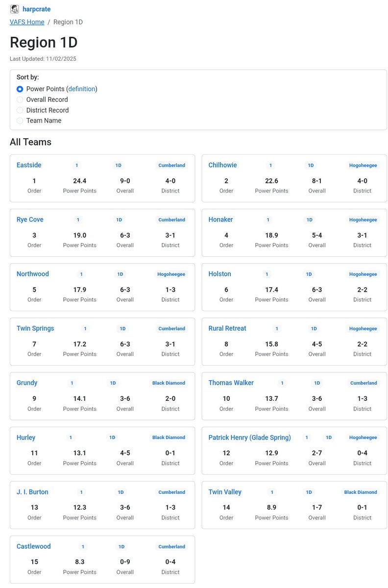This screenshot has width=388, height=588.
Task: Click class 1 badge on Holston card
Action: (x=267, y=274)
